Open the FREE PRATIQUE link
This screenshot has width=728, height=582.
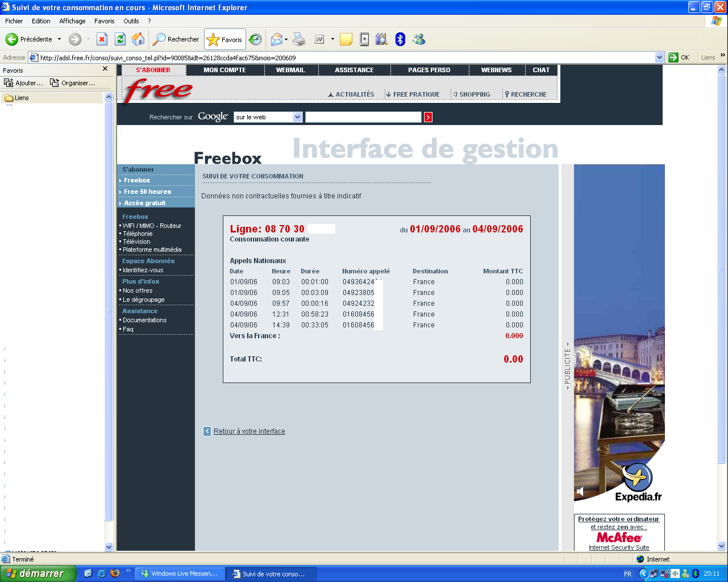(413, 94)
